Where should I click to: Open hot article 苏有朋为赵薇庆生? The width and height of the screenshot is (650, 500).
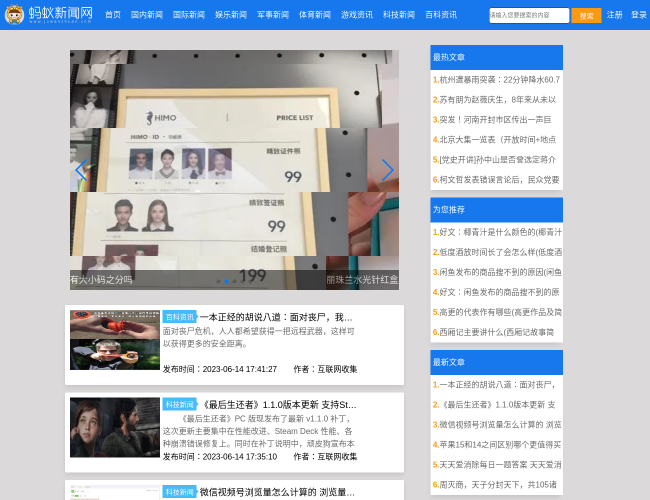pos(497,100)
